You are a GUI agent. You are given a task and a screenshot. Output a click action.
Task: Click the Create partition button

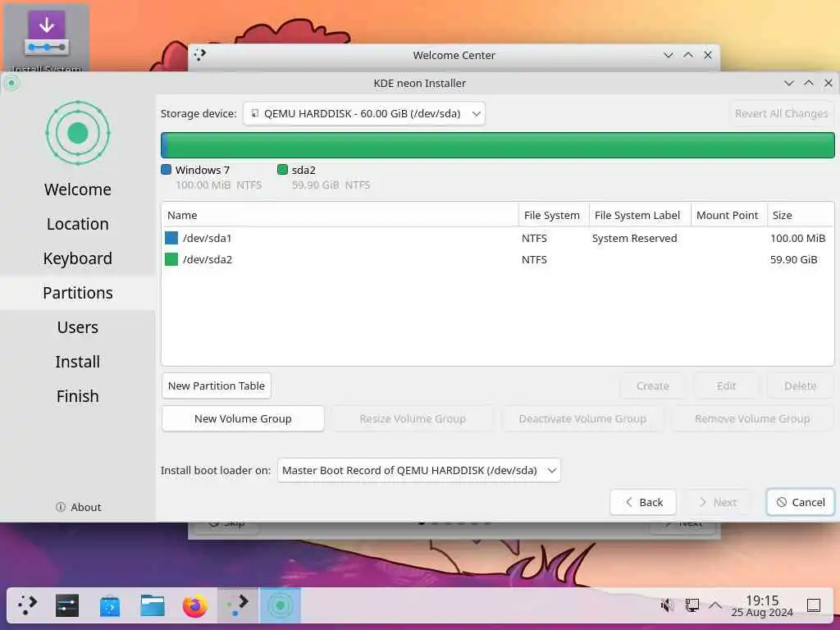click(x=652, y=386)
